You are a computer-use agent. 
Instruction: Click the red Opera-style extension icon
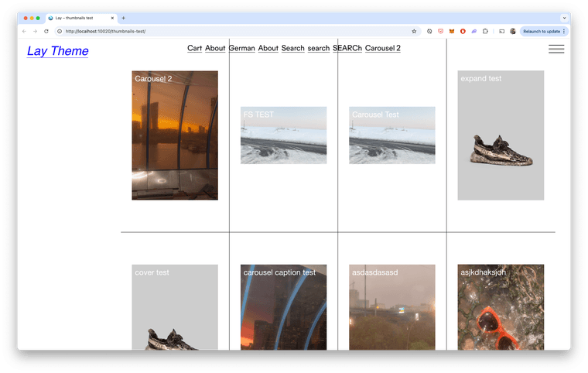pyautogui.click(x=463, y=31)
